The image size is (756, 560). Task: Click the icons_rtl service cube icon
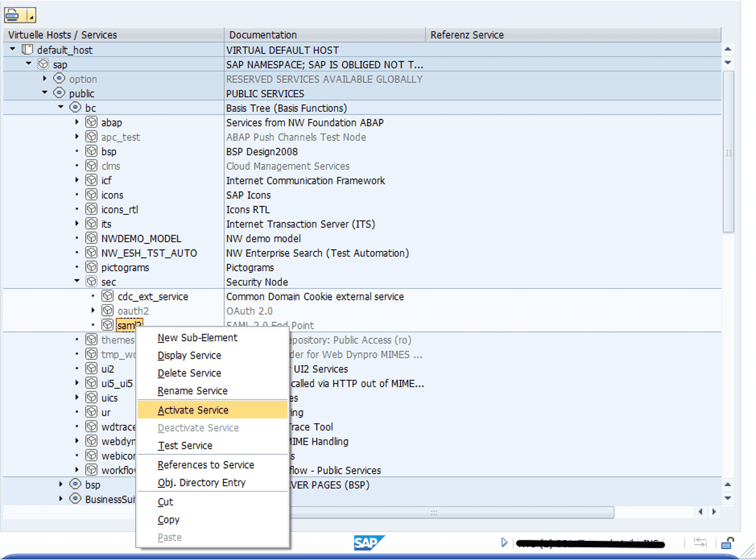coord(91,209)
